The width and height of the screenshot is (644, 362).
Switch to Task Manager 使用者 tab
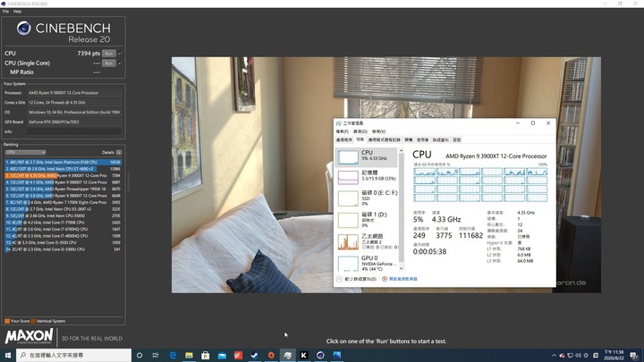(x=422, y=140)
